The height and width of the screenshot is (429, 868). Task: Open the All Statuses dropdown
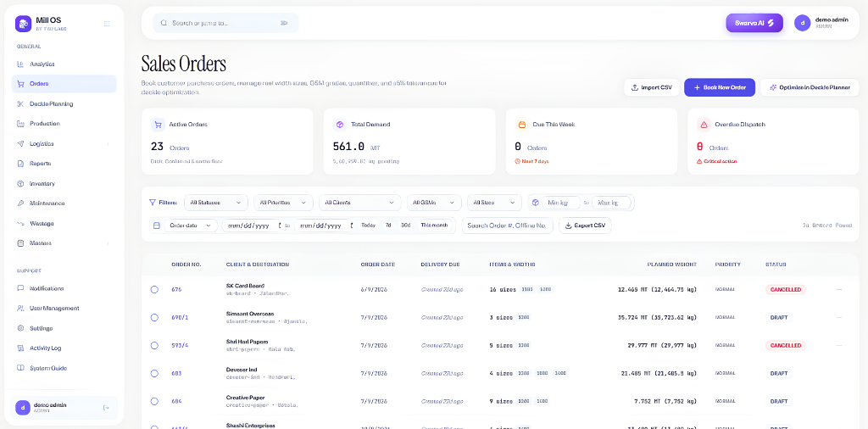pyautogui.click(x=216, y=203)
